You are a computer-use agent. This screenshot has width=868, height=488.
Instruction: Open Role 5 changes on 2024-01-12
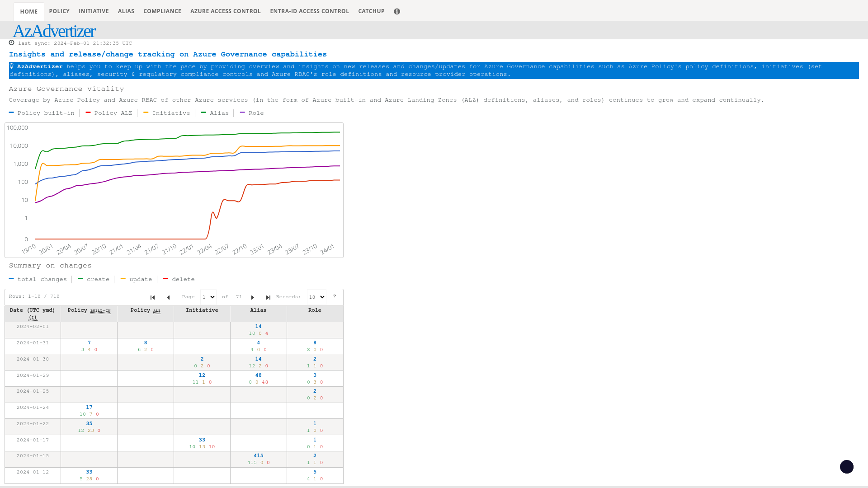pyautogui.click(x=315, y=472)
